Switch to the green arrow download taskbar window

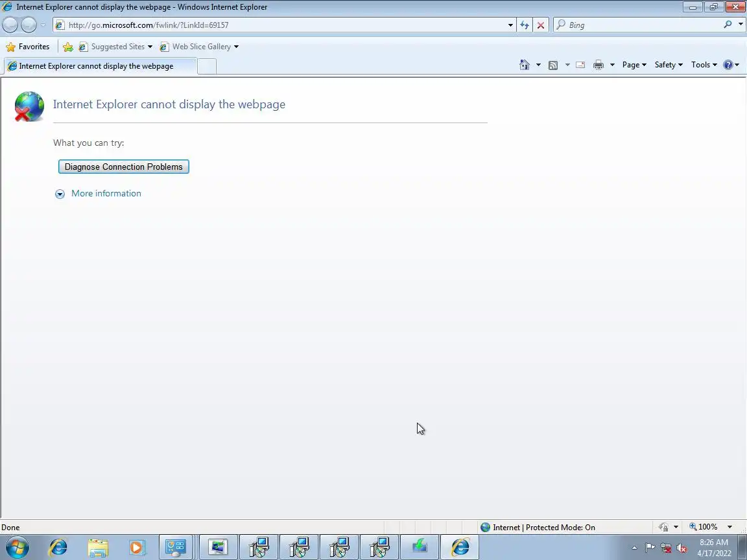[x=420, y=547]
